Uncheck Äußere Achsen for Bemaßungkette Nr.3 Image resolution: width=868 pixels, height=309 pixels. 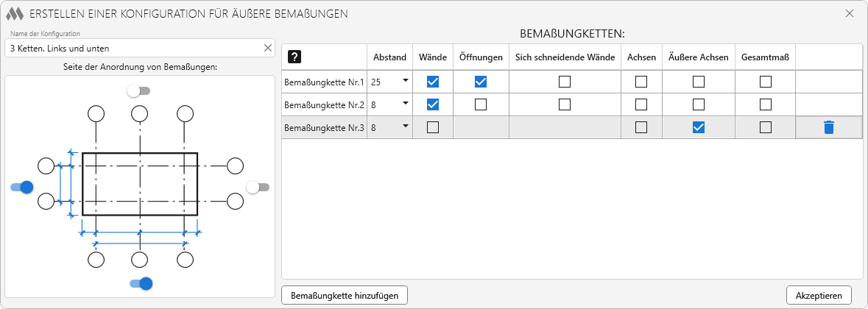coord(699,127)
